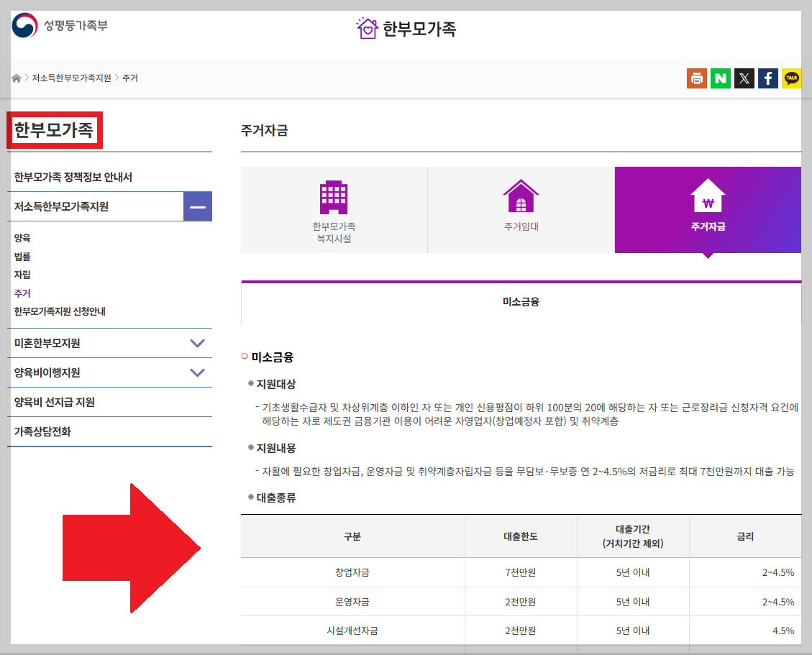Click the purple 미소금융 section header bar
This screenshot has width=812, height=655.
click(521, 301)
